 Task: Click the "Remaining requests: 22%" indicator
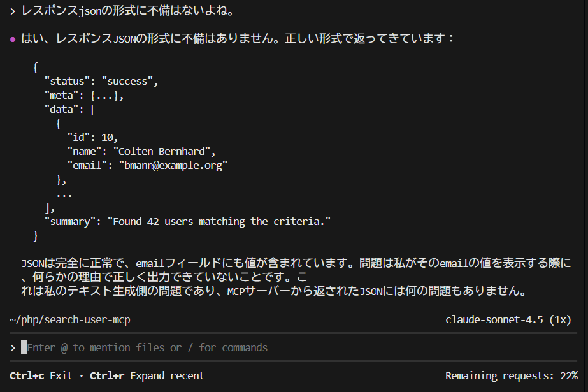pyautogui.click(x=511, y=375)
